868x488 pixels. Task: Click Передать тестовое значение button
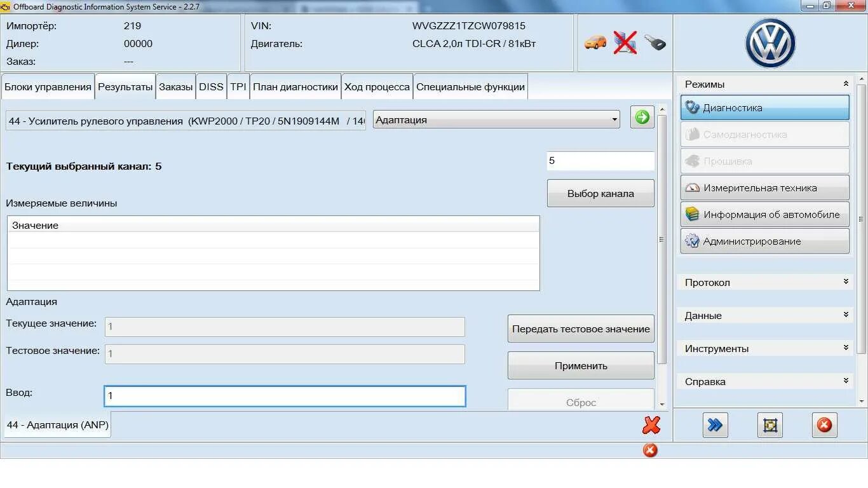pos(581,329)
